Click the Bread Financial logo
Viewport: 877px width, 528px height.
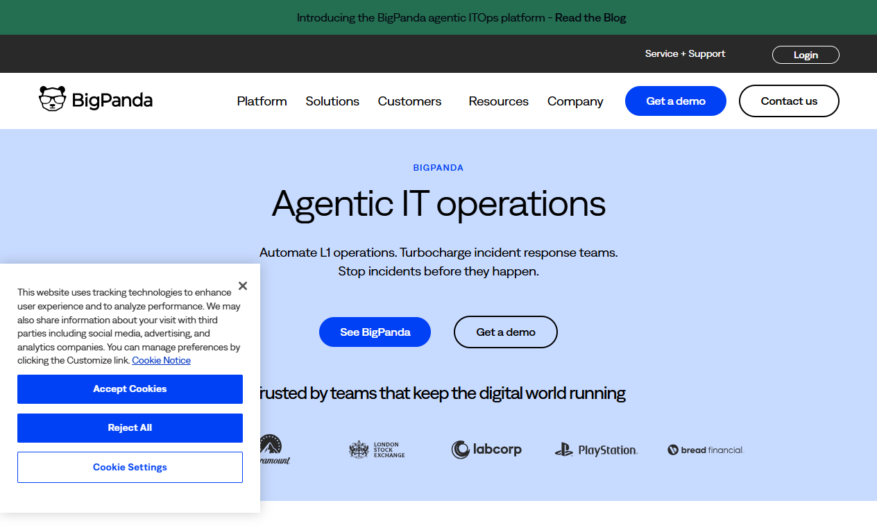click(705, 450)
